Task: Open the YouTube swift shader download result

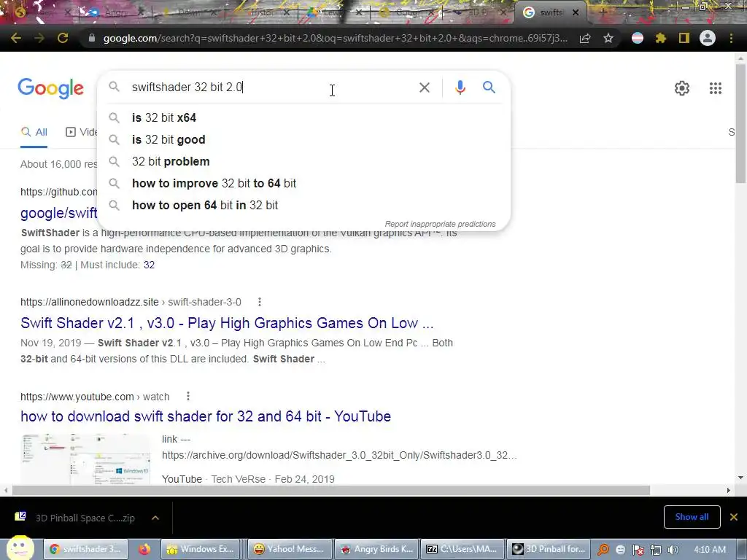Action: coord(205,416)
